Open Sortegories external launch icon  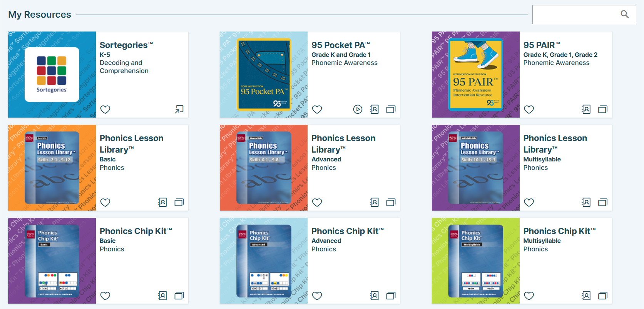[179, 109]
